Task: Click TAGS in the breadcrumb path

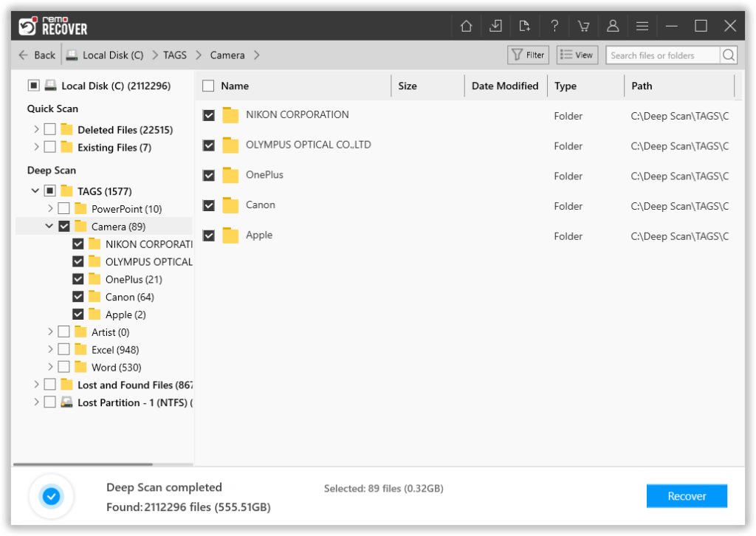Action: point(174,55)
